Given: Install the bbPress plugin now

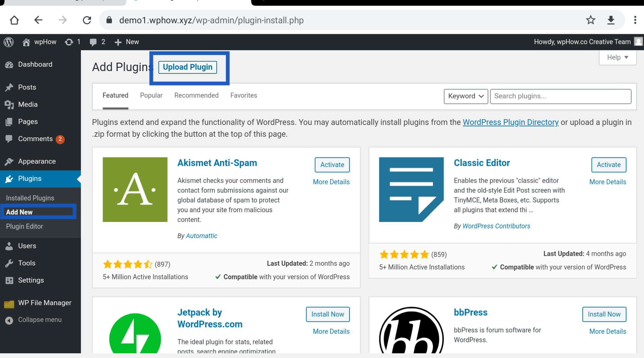Looking at the screenshot, I should (x=604, y=314).
